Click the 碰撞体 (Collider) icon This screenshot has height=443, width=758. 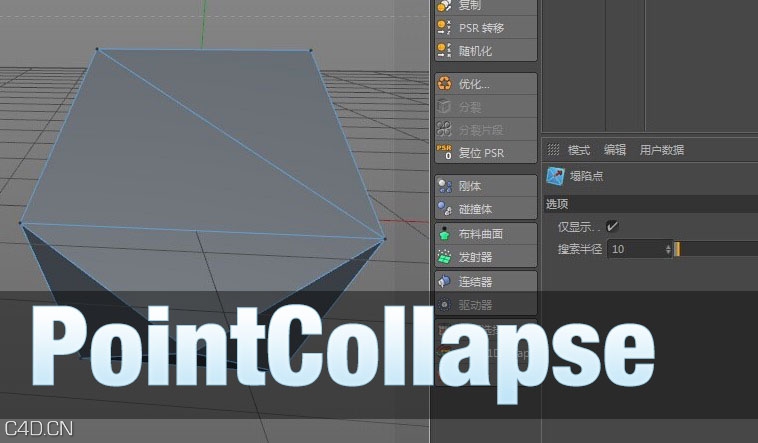[x=444, y=208]
